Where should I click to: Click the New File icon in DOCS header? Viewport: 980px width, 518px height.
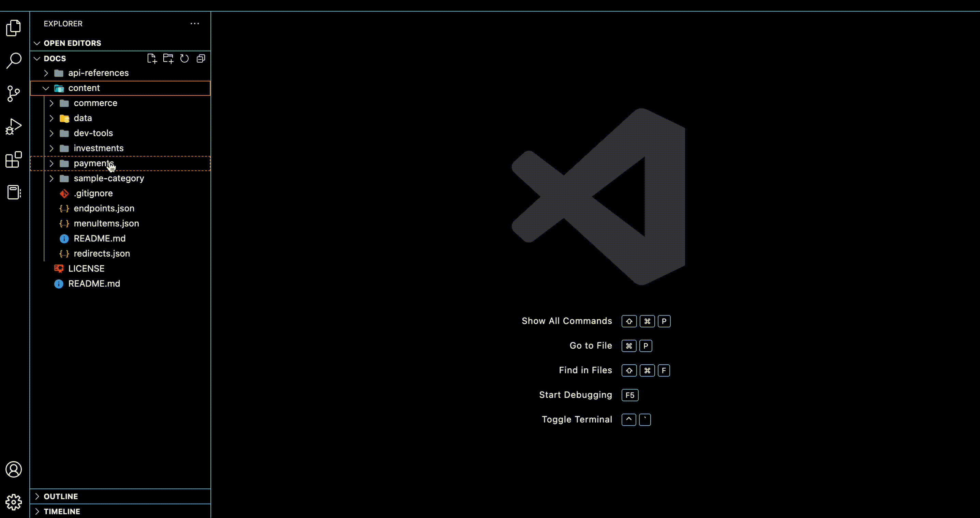pyautogui.click(x=152, y=59)
